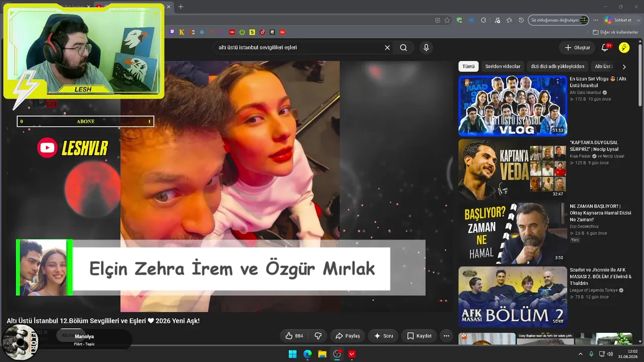The image size is (644, 362).
Task: Open the browser favorites list icon
Action: 509,20
